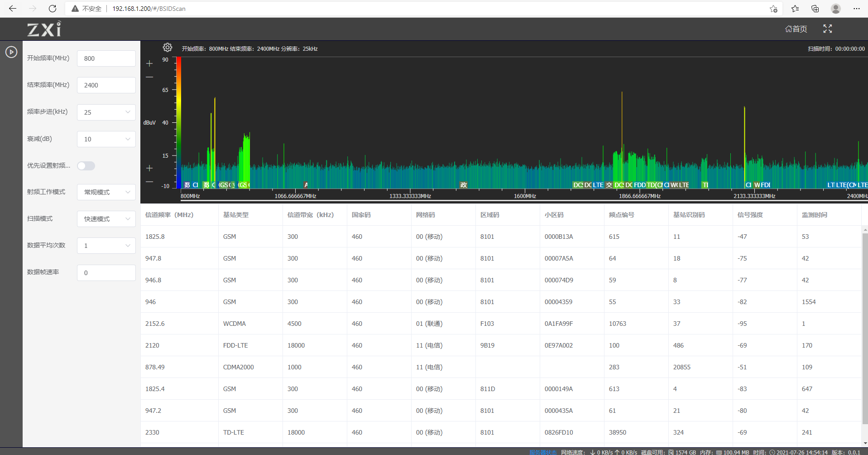Image resolution: width=868 pixels, height=455 pixels.
Task: Open 数据平均次数 dropdown showing 1
Action: coord(106,246)
